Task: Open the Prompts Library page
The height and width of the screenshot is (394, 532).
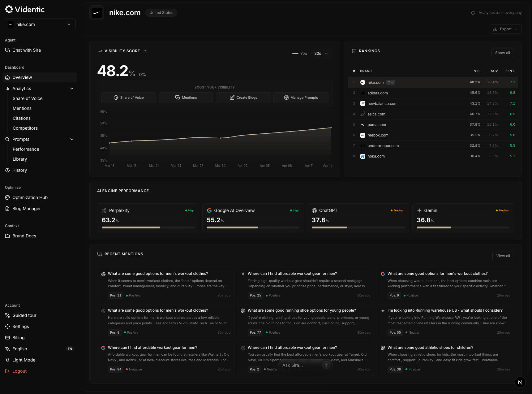Action: click(20, 159)
